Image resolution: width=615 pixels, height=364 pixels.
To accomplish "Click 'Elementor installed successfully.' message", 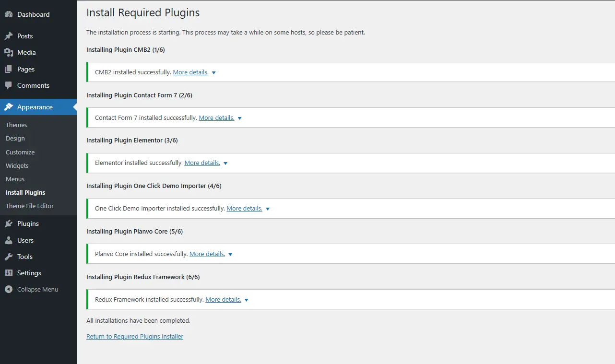I will [139, 163].
